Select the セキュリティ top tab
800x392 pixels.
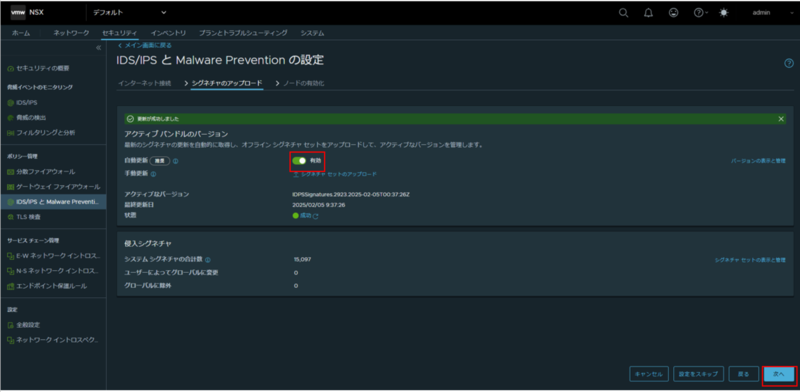(119, 33)
